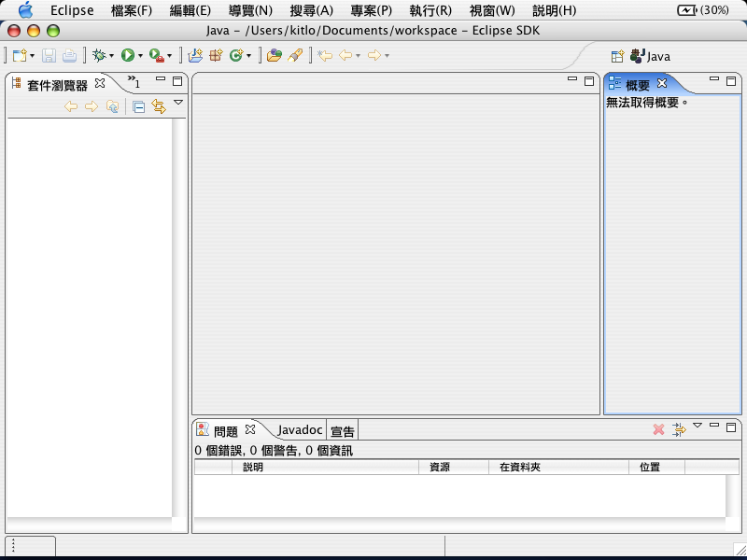Open the 搜尋(A) menu

click(x=312, y=10)
